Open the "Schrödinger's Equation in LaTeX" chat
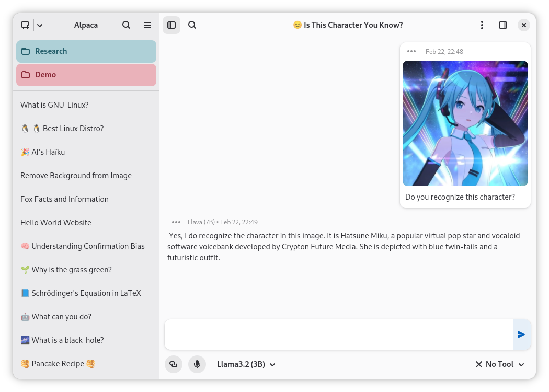Viewport: 549px width, 392px height. (86, 293)
